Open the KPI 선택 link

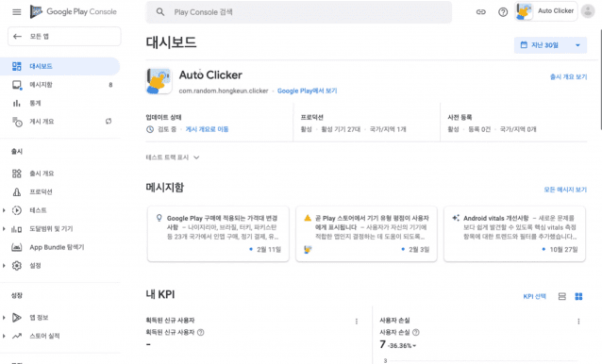(x=534, y=296)
